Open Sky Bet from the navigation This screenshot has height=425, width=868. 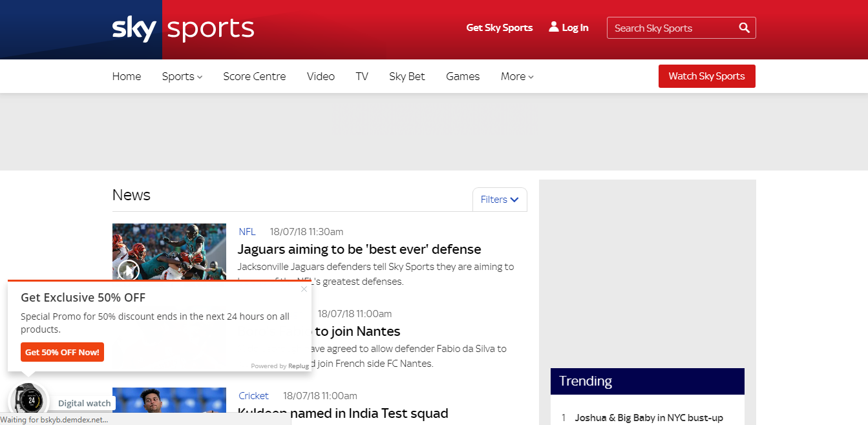(x=407, y=76)
